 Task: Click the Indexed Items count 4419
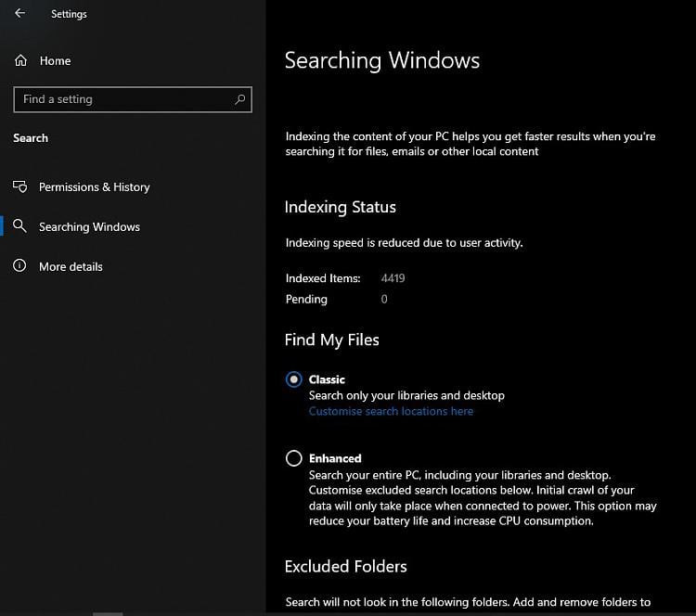[x=393, y=278]
